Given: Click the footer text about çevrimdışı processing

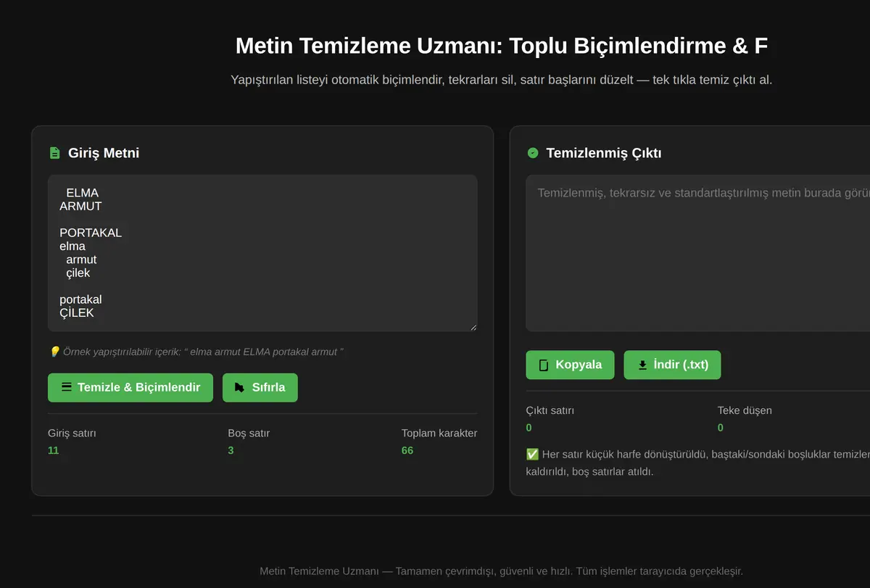Looking at the screenshot, I should tap(502, 571).
